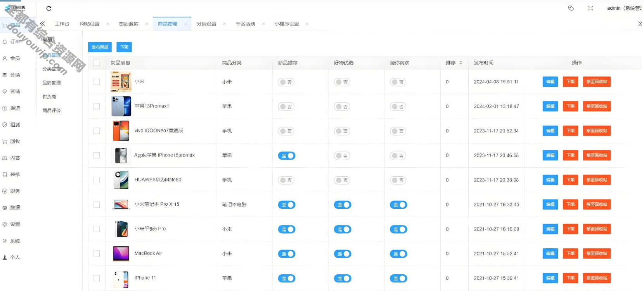Tick the select-all checkbox in table header
Screen dimensions: 644x291
[x=97, y=63]
